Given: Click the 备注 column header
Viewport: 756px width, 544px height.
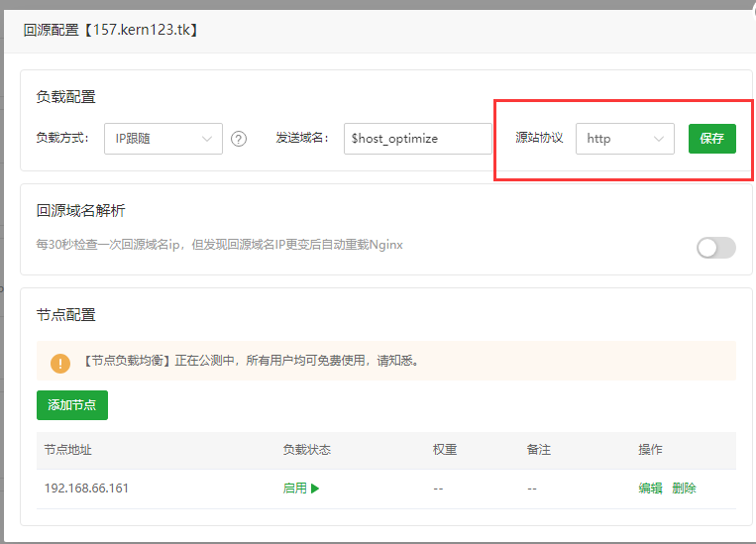Looking at the screenshot, I should click(539, 450).
